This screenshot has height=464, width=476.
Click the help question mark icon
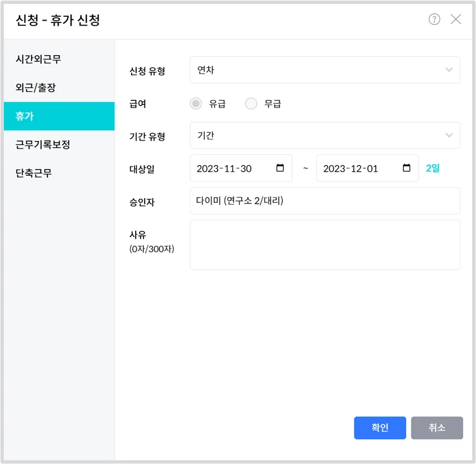(x=434, y=20)
